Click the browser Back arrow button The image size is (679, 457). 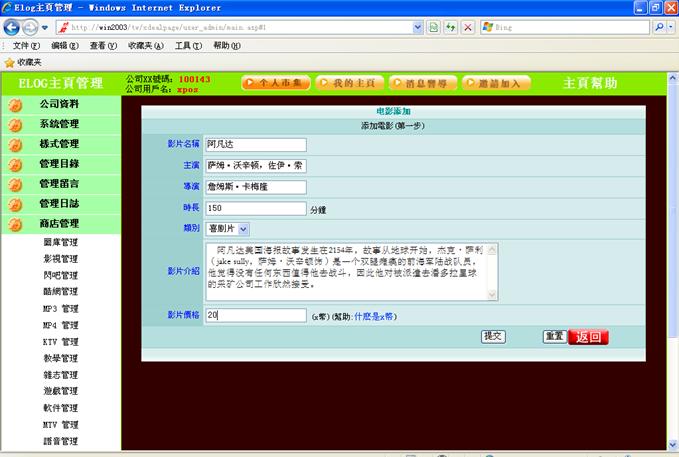click(12, 27)
